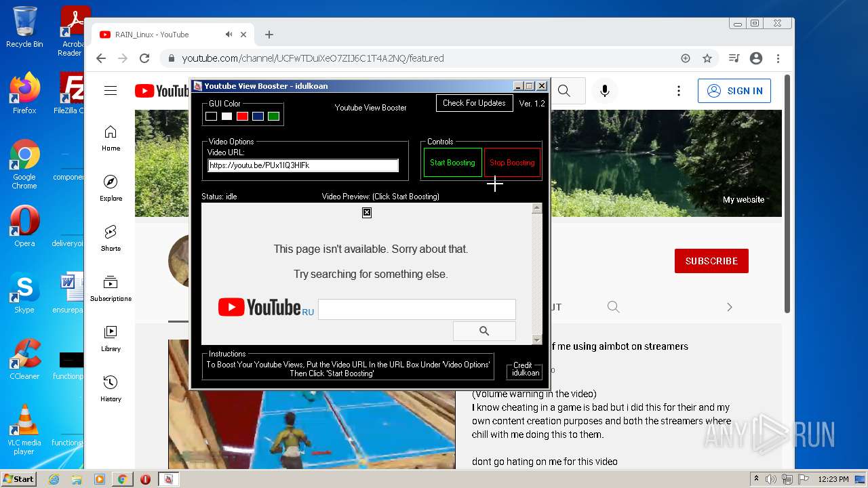
Task: Open Chrome from taskbar
Action: coord(122,479)
